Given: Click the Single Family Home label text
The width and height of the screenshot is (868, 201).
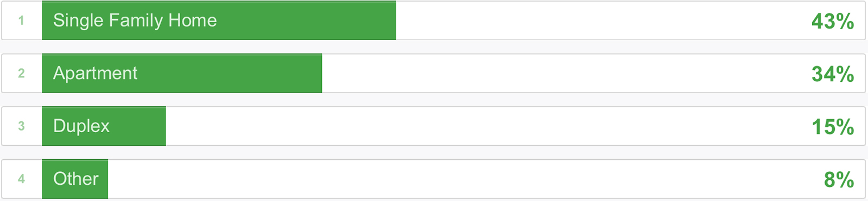Looking at the screenshot, I should (135, 21).
